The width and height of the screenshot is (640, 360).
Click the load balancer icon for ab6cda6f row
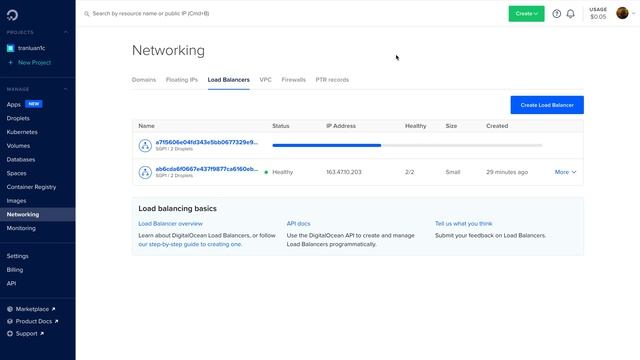145,172
